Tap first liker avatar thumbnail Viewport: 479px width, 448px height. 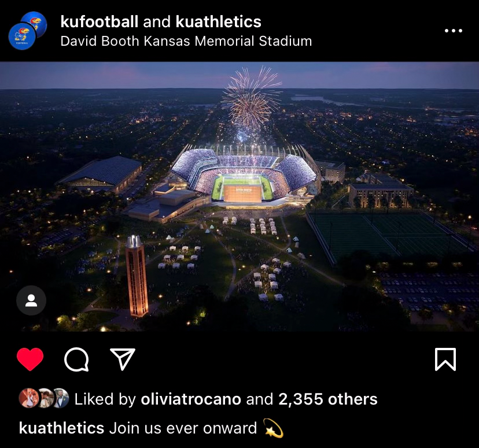click(29, 398)
